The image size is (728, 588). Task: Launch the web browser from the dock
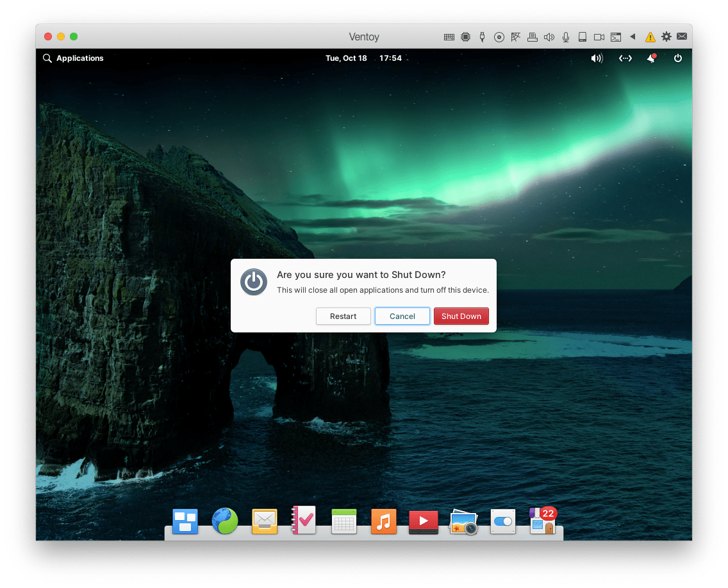pyautogui.click(x=225, y=521)
